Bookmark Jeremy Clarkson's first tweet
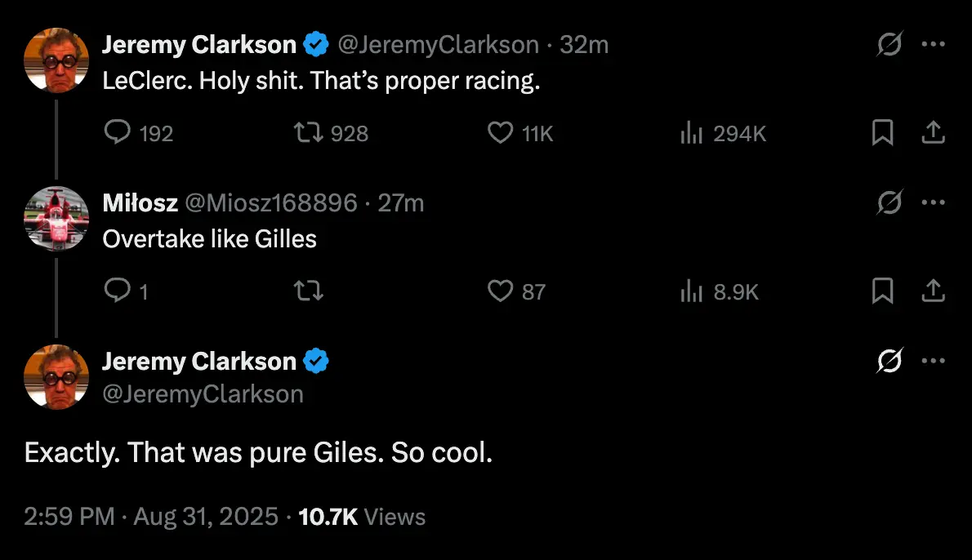The width and height of the screenshot is (972, 560). tap(882, 133)
